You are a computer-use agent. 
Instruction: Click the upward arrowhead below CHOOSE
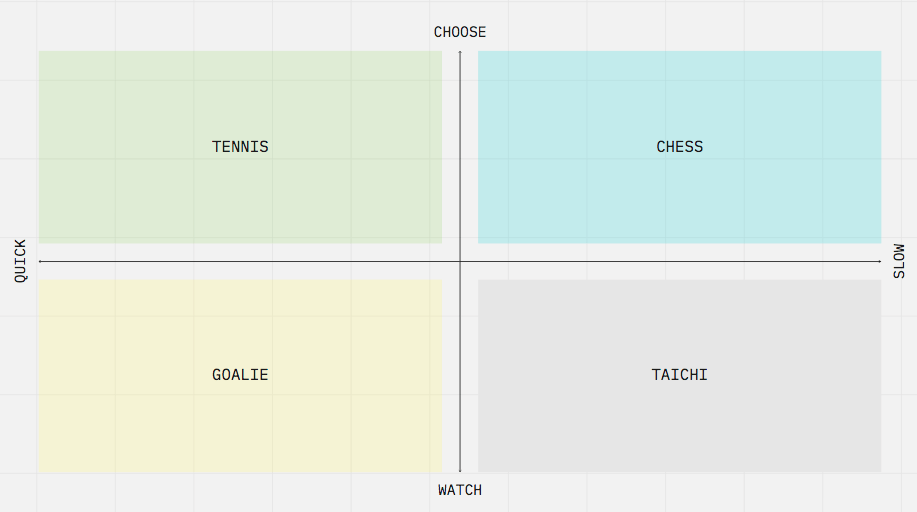(x=460, y=53)
